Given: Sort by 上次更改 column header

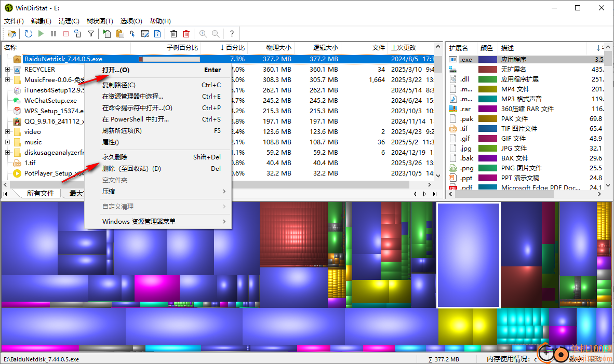Looking at the screenshot, I should [411, 48].
